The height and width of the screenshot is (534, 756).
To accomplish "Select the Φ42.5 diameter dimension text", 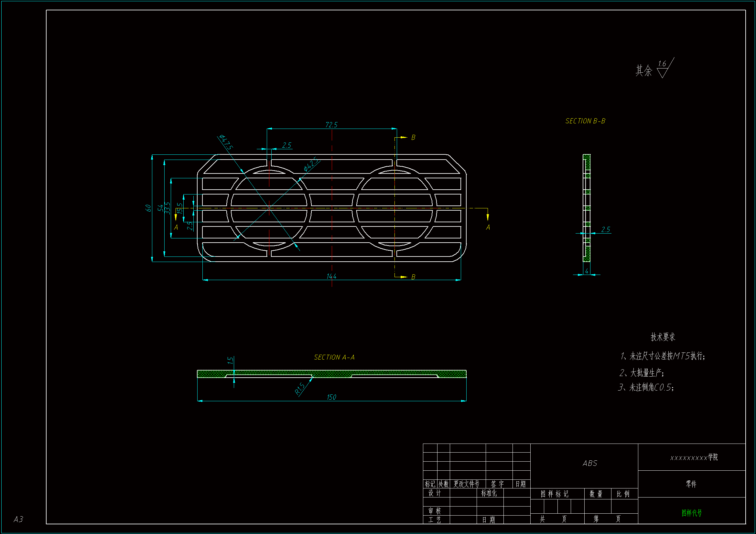I will [311, 164].
